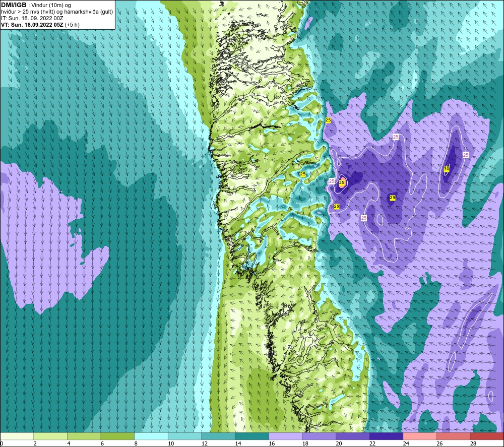Image resolution: width=504 pixels, height=447 pixels.
Task: Click the legend scale number 2
Action: point(35,444)
